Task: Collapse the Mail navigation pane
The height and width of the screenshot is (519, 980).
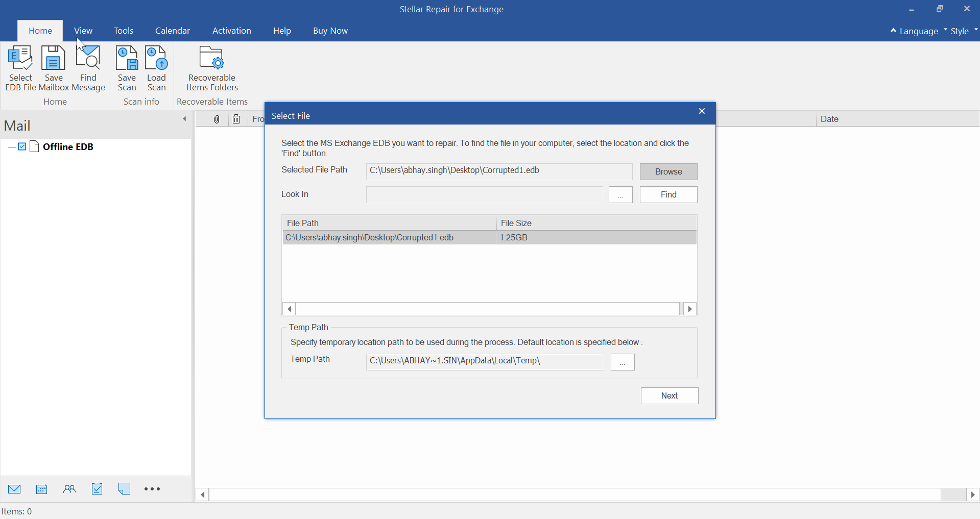Action: click(x=184, y=119)
